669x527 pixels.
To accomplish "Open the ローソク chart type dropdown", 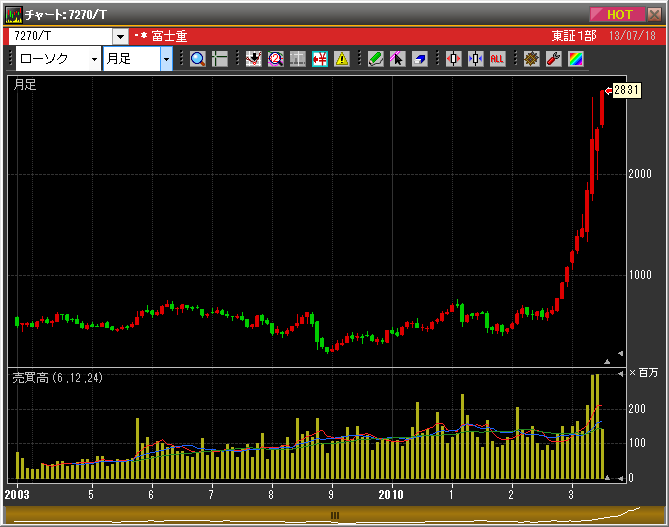I will [x=94, y=58].
